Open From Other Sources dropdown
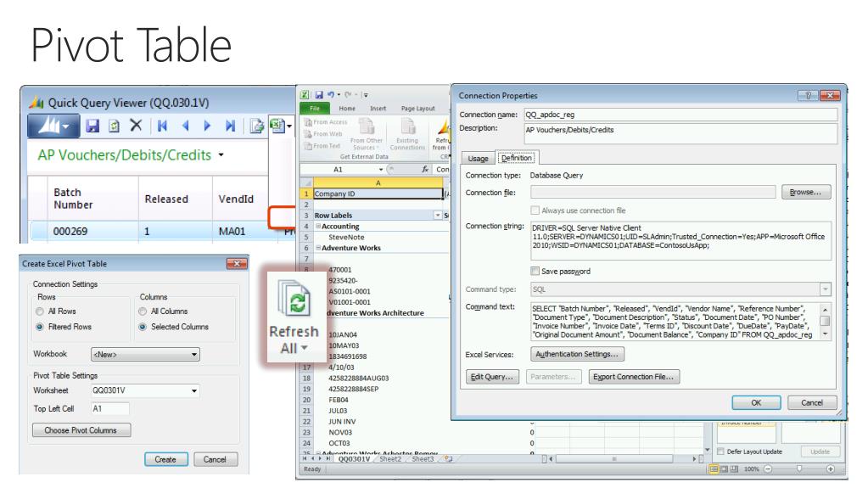 [x=367, y=135]
